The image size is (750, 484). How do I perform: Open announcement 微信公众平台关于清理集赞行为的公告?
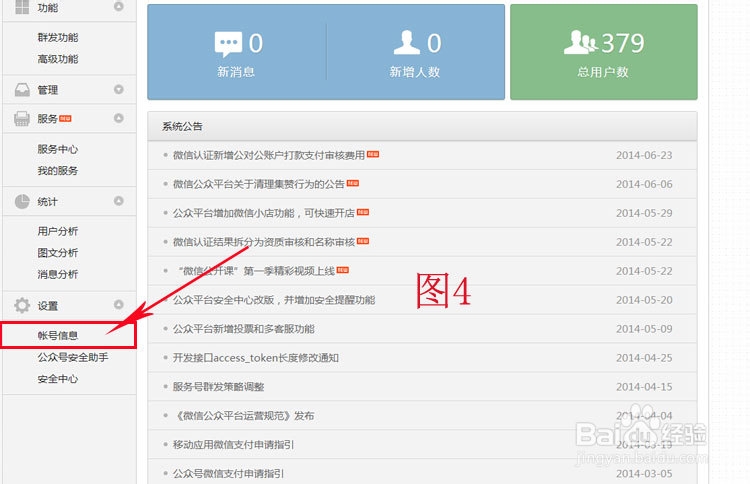[259, 184]
